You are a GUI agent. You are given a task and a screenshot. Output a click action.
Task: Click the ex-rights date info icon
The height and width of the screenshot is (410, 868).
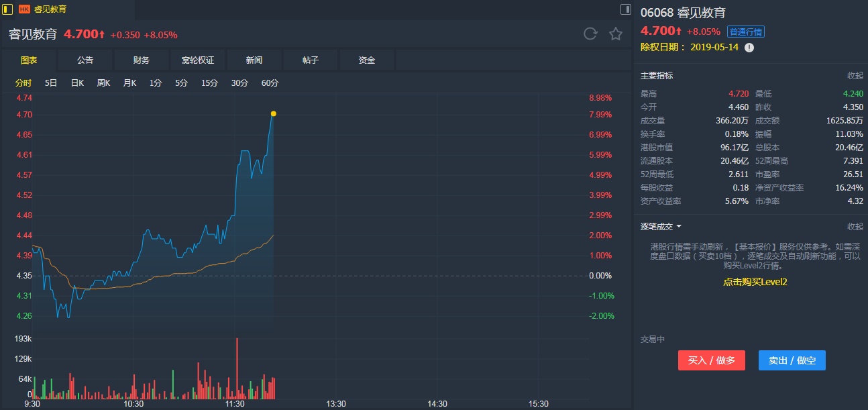(749, 48)
